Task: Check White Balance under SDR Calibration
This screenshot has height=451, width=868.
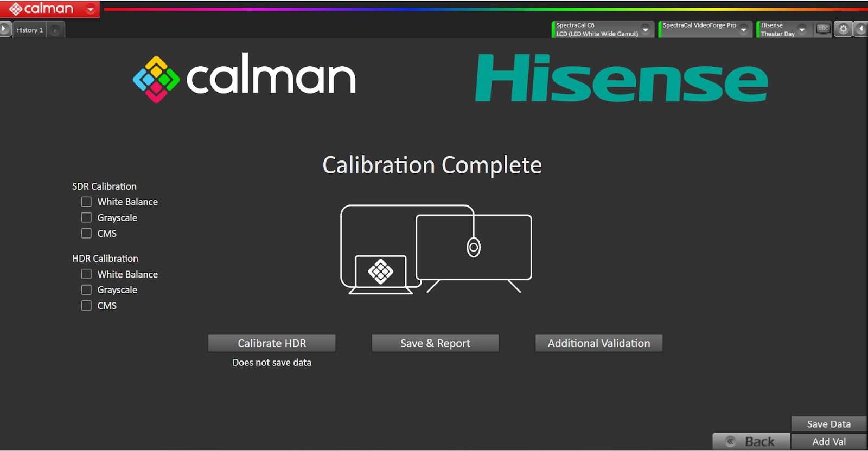Action: (x=86, y=202)
